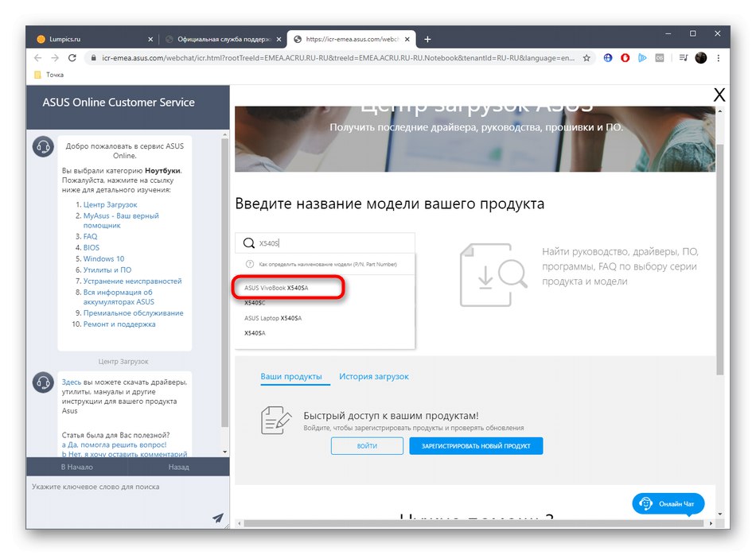Open the Chrome three-dot menu
Viewport: 756px width, 555px height.
(719, 58)
